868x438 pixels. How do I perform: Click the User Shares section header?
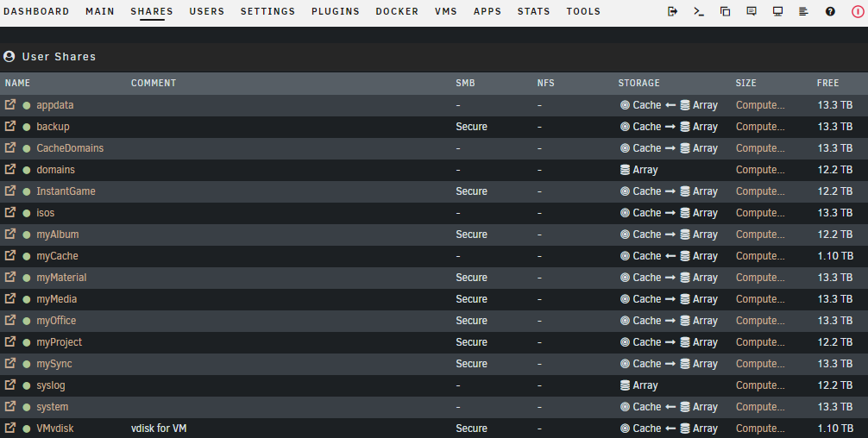[x=59, y=57]
